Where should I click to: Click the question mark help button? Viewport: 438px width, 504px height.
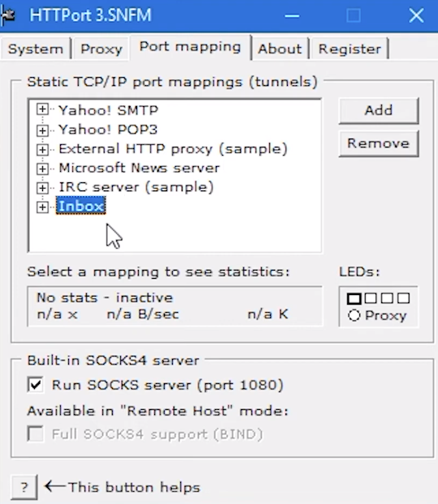24,487
